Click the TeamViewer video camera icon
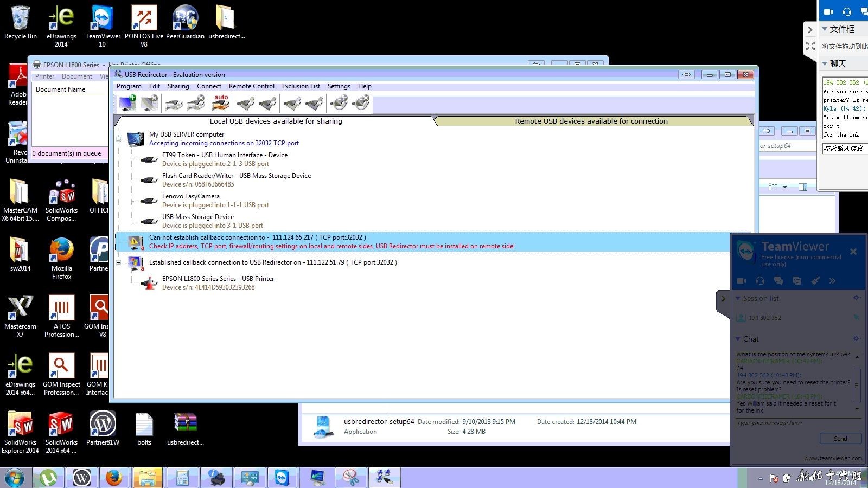The height and width of the screenshot is (488, 868). tap(742, 280)
